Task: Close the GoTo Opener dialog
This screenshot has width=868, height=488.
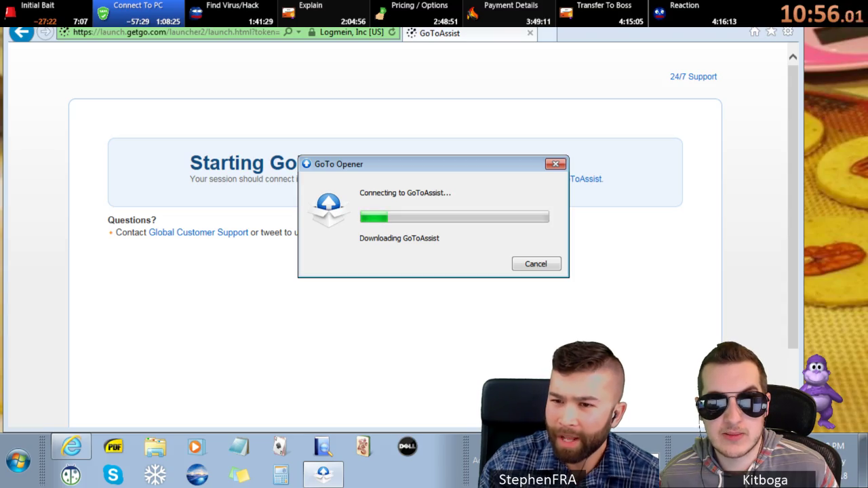Action: (555, 164)
